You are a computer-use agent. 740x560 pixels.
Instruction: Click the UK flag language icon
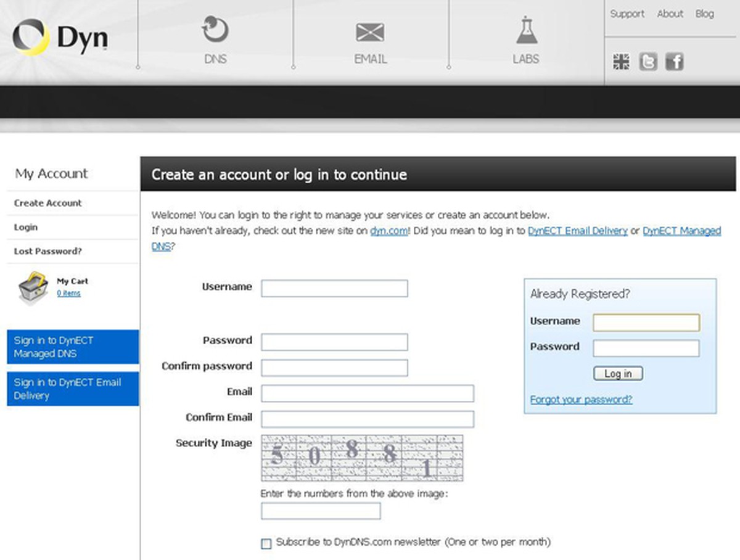click(x=621, y=62)
